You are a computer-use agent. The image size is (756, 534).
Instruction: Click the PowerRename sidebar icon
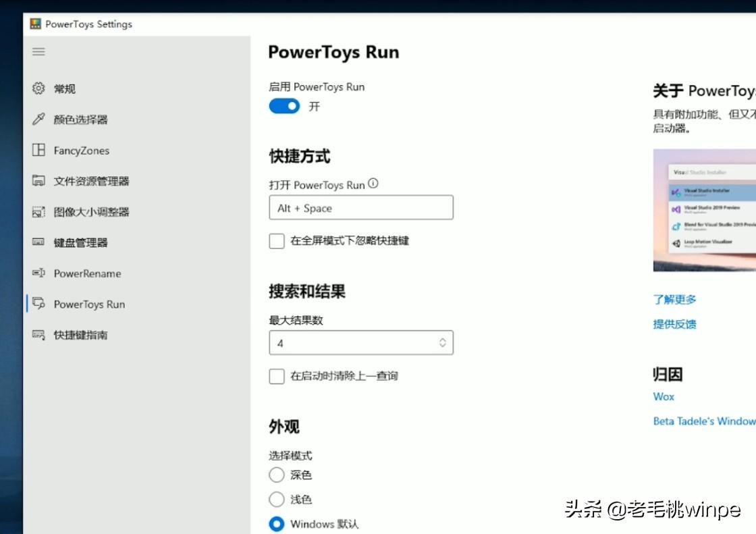(x=38, y=273)
